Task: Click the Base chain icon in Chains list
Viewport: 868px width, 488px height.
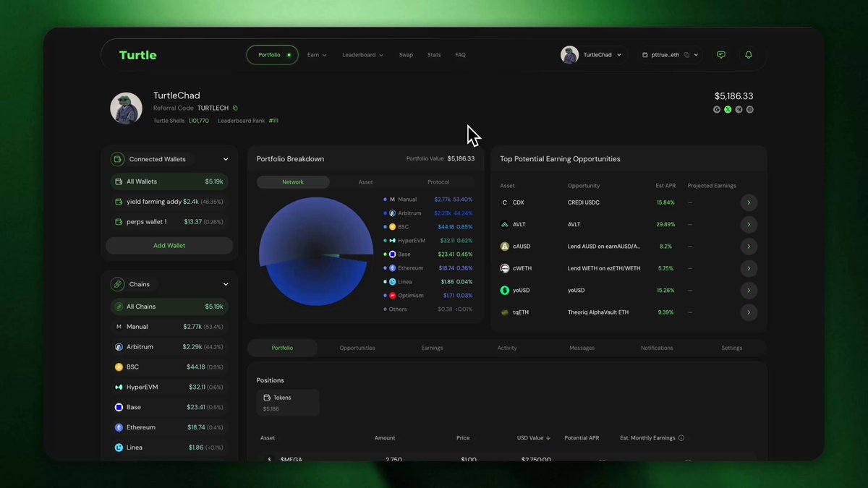Action: point(119,407)
